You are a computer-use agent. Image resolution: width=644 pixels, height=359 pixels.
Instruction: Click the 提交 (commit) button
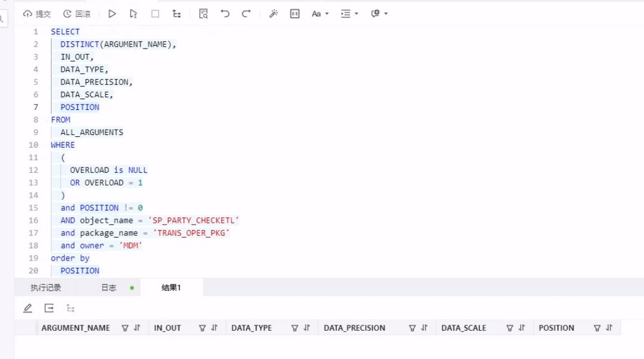(37, 14)
